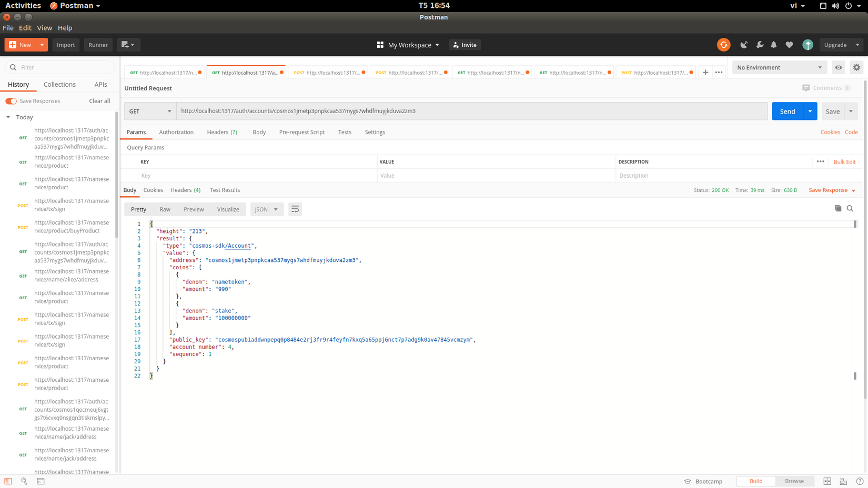Add a new request tab

(705, 73)
